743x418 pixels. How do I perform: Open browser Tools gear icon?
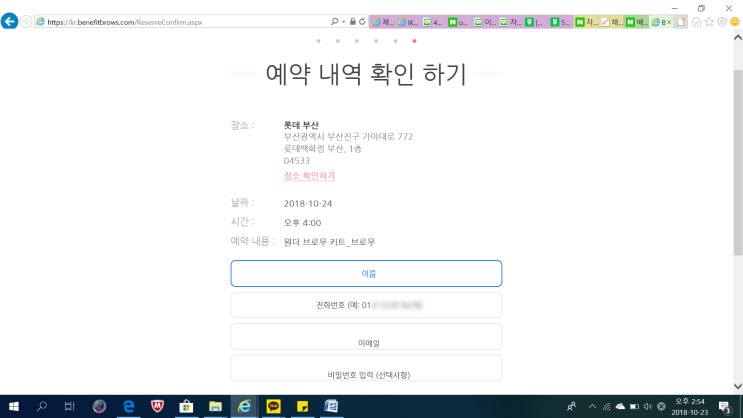click(x=722, y=22)
